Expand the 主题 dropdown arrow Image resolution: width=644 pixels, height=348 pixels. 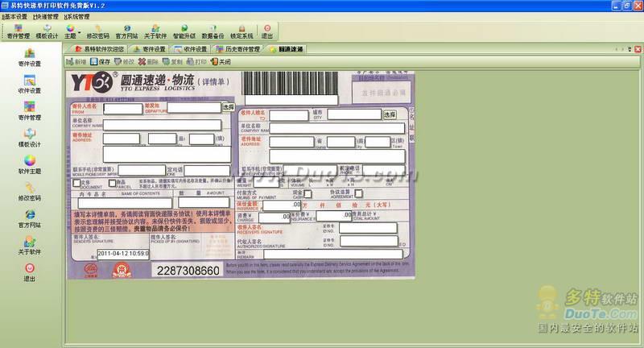pos(79,32)
